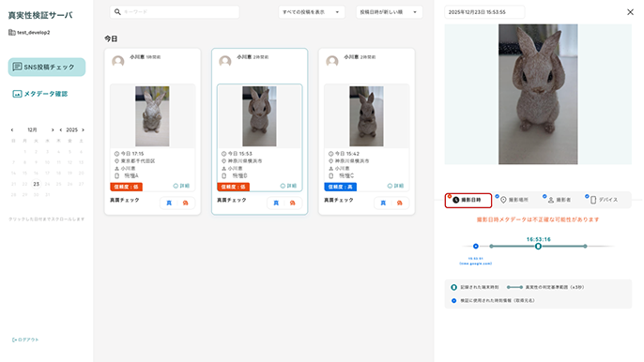Image resolution: width=644 pixels, height=362 pixels.
Task: Click the 信頼度:低 badge on the 17:15 post
Action: pyautogui.click(x=126, y=187)
